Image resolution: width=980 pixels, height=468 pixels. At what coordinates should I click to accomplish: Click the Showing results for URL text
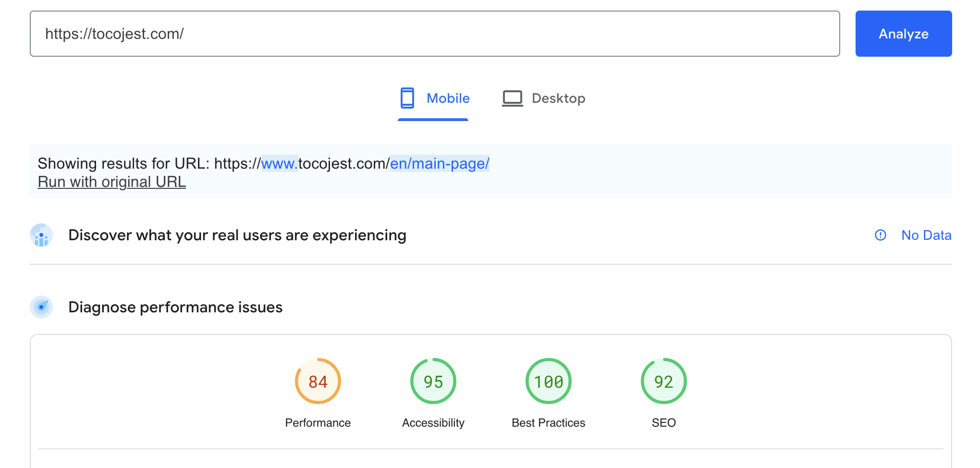[x=264, y=164]
